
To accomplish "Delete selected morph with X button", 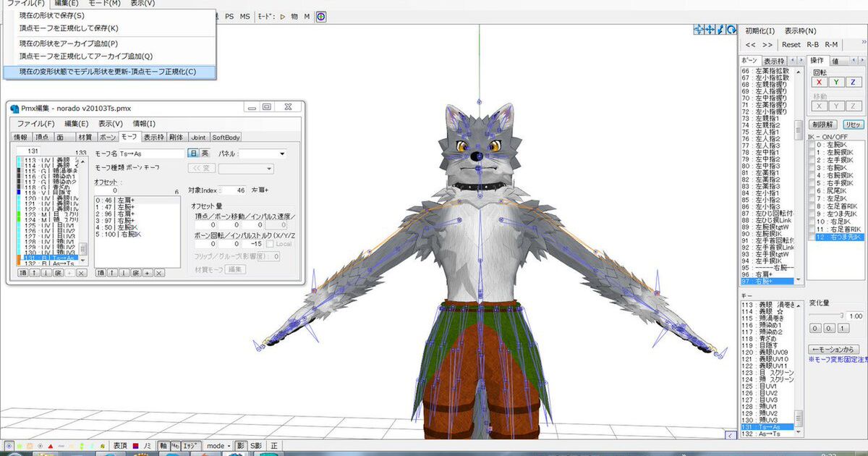I will pyautogui.click(x=81, y=273).
